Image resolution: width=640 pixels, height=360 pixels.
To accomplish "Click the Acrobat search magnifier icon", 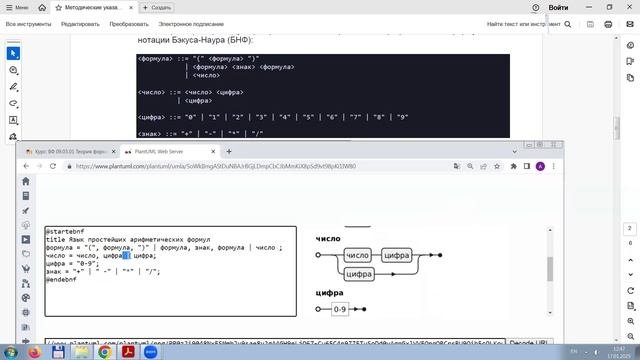I will 568,24.
